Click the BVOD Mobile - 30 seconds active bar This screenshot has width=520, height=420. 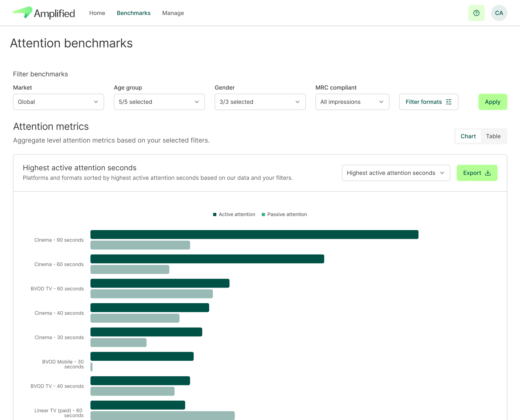pyautogui.click(x=142, y=356)
